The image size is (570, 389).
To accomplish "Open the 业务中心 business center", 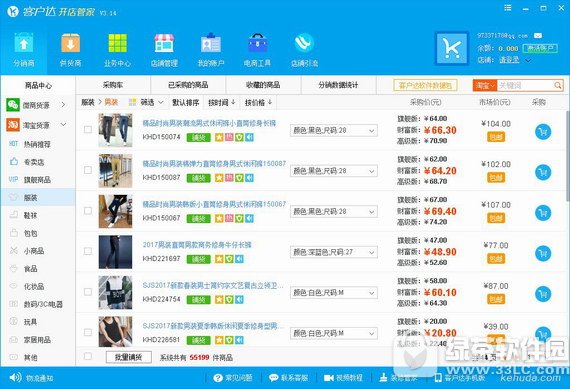I will [117, 50].
